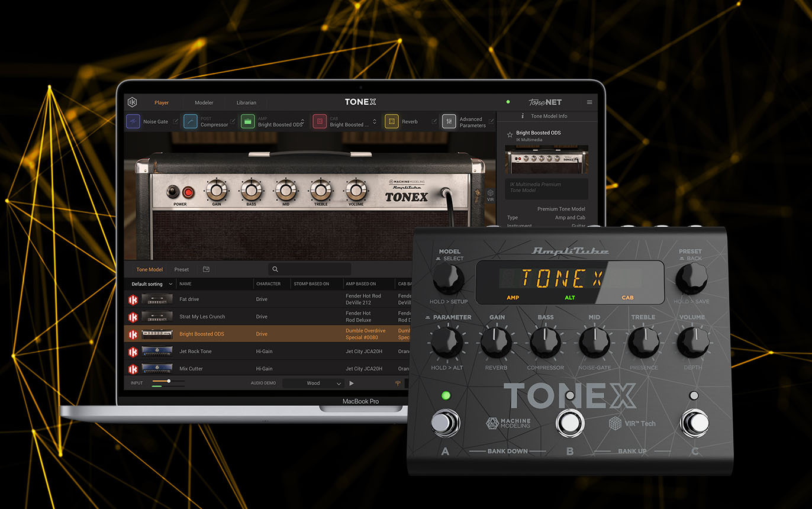The width and height of the screenshot is (812, 509).
Task: Switch to the Preset tab
Action: [x=181, y=269]
